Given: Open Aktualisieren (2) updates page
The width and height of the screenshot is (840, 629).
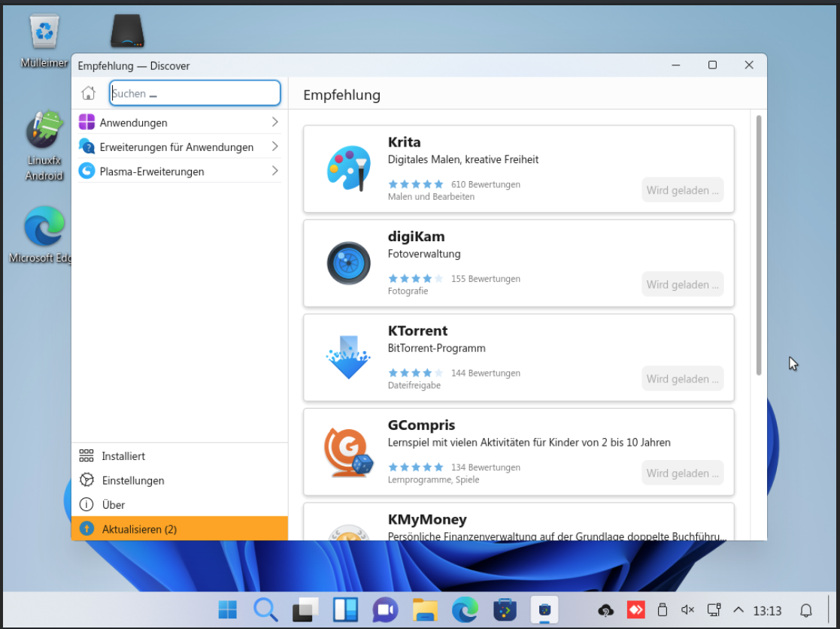Looking at the screenshot, I should 180,528.
